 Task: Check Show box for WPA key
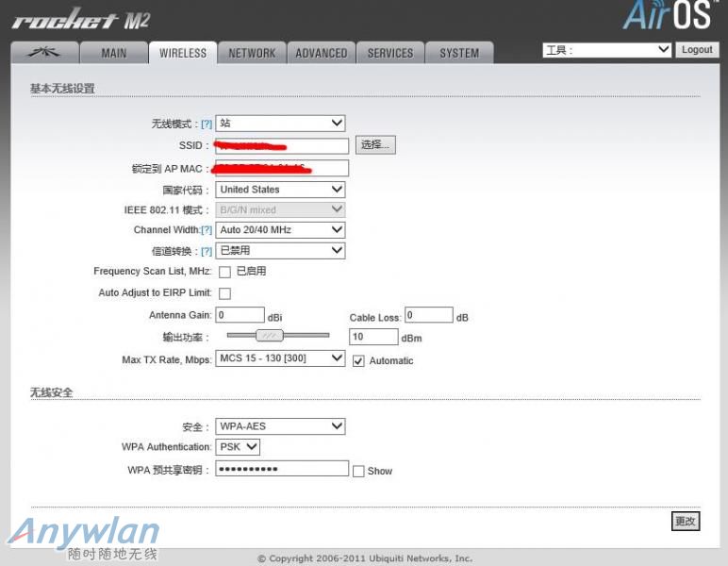358,471
